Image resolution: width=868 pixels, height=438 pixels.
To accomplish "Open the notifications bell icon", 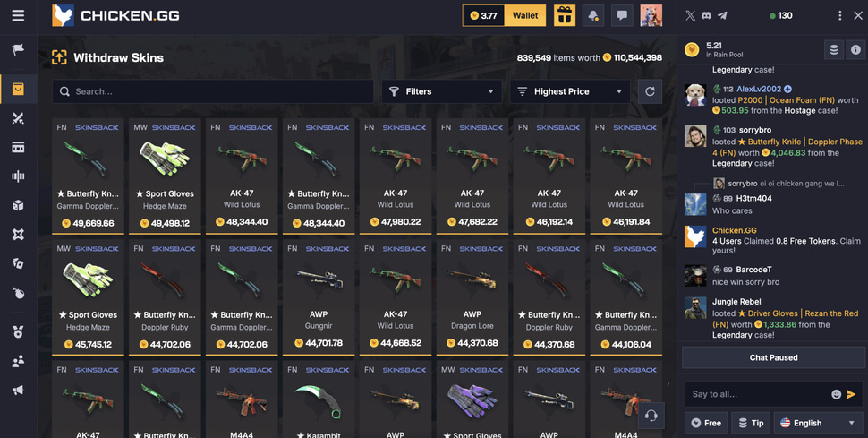I will click(x=593, y=15).
